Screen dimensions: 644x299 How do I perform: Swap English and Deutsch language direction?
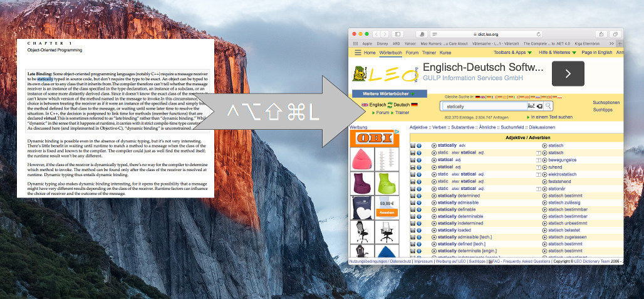tap(389, 105)
